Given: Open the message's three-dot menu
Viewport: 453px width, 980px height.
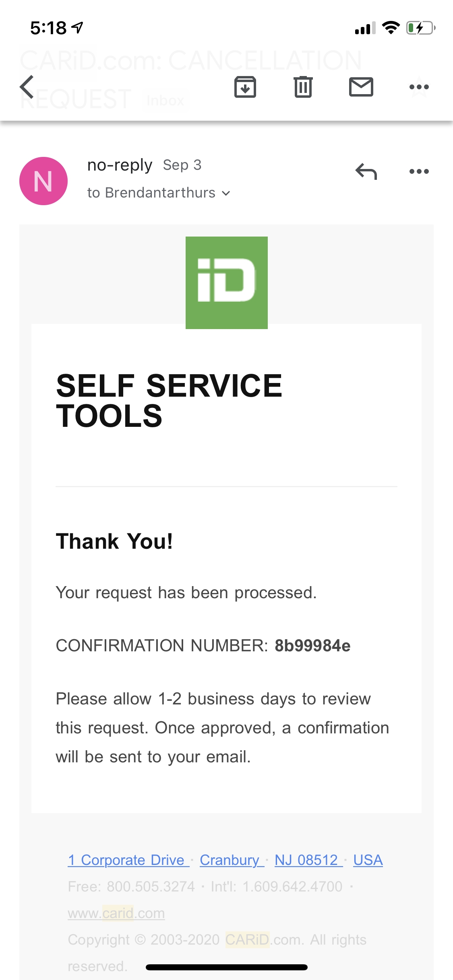Looking at the screenshot, I should (419, 171).
